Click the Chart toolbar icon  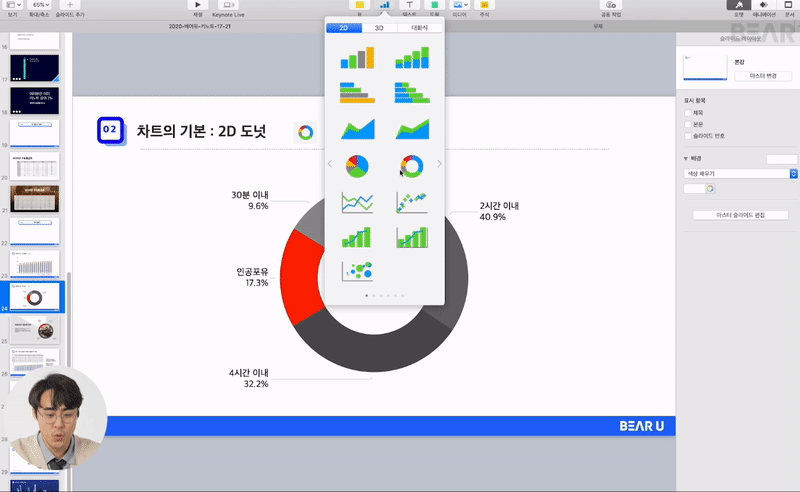pos(384,5)
